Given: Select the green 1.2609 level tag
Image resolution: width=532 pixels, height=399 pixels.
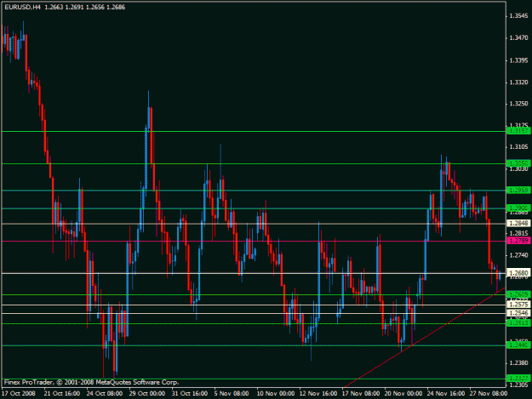Looking at the screenshot, I should click(518, 294).
